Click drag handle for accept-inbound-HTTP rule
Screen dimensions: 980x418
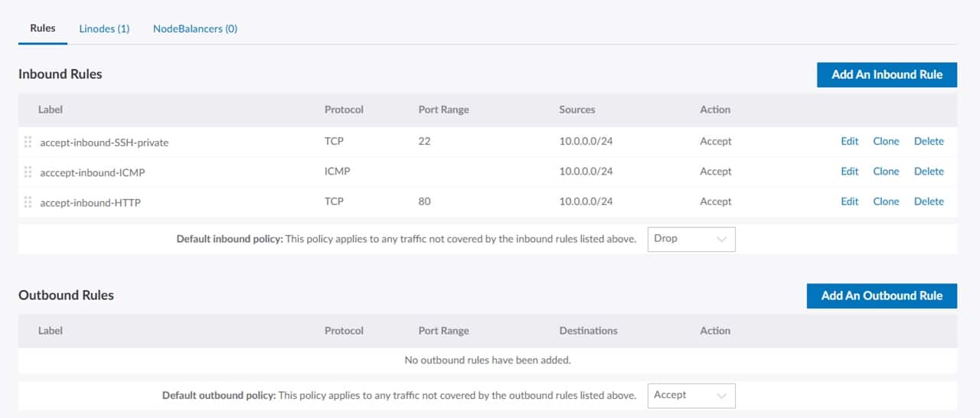(x=28, y=202)
